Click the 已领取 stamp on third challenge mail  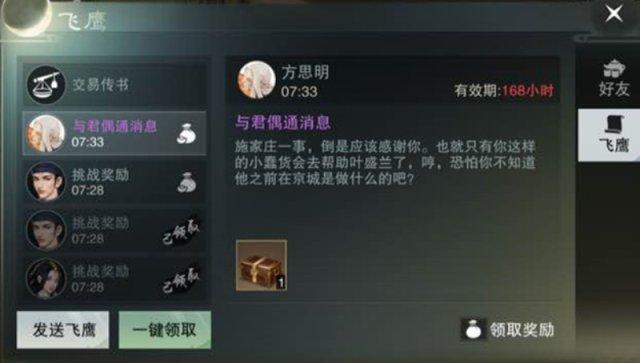click(x=181, y=232)
